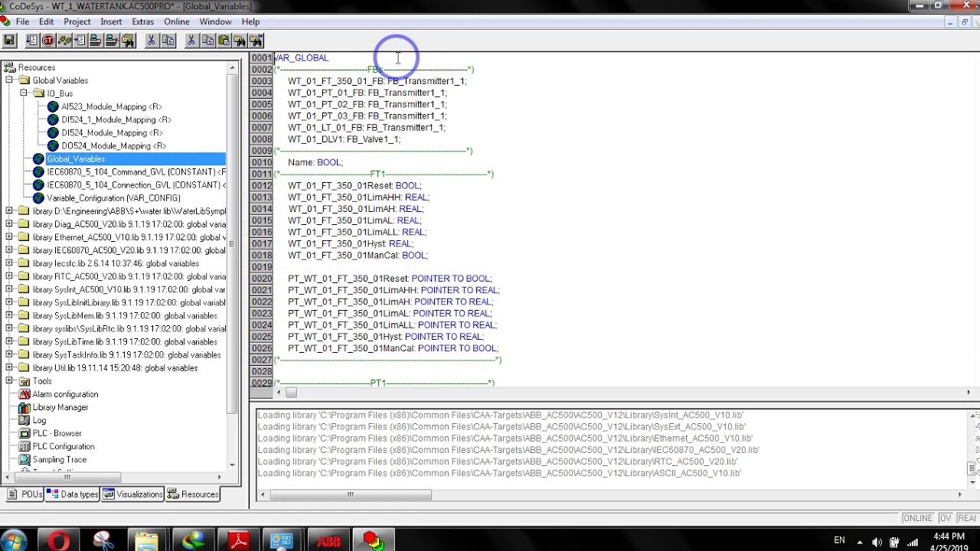Open the Windows Start button

point(14,540)
